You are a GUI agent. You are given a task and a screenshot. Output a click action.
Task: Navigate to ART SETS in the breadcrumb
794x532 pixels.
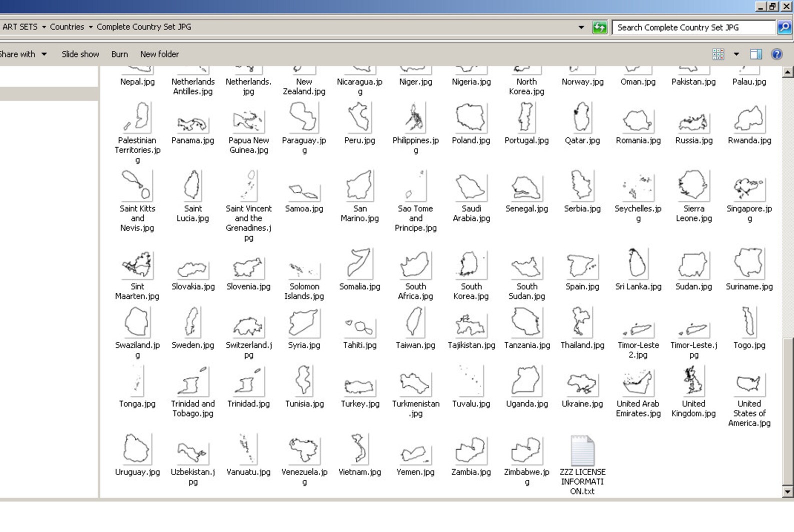click(x=20, y=27)
